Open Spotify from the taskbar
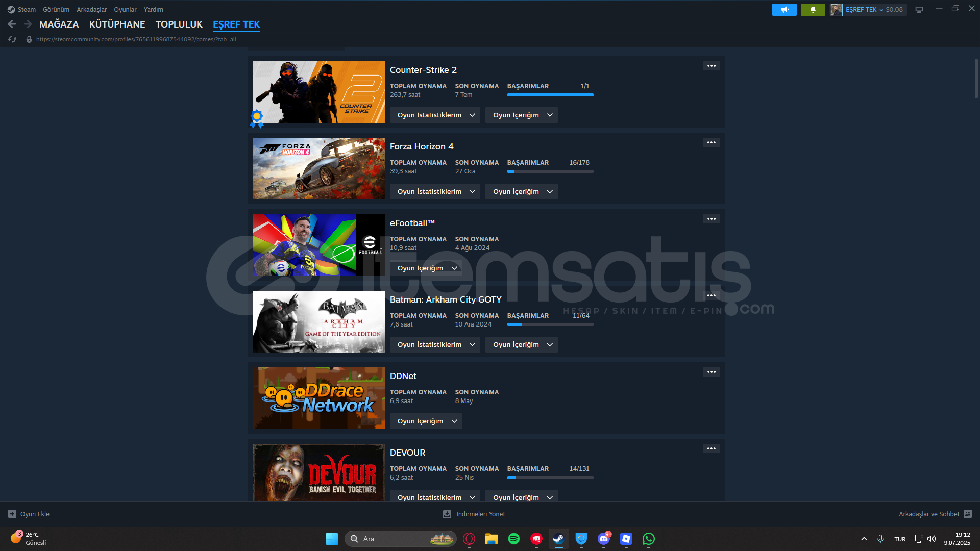Viewport: 980px width, 551px height. click(514, 539)
